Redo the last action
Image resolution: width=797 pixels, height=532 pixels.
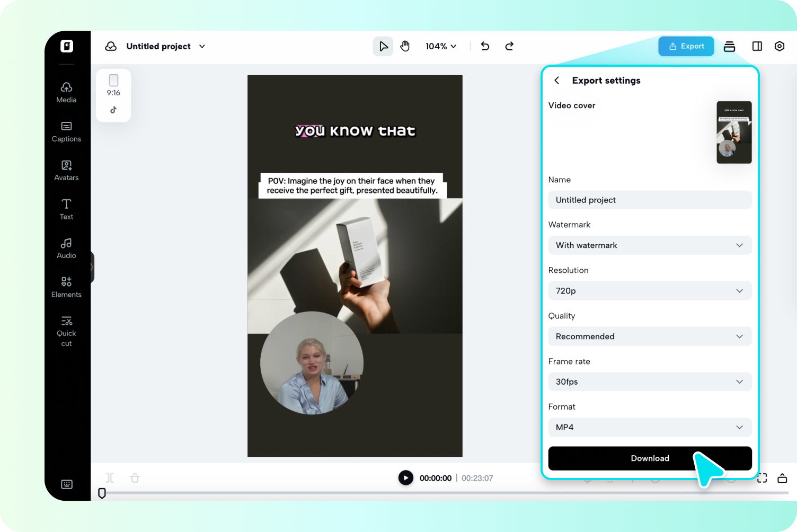[x=509, y=46]
